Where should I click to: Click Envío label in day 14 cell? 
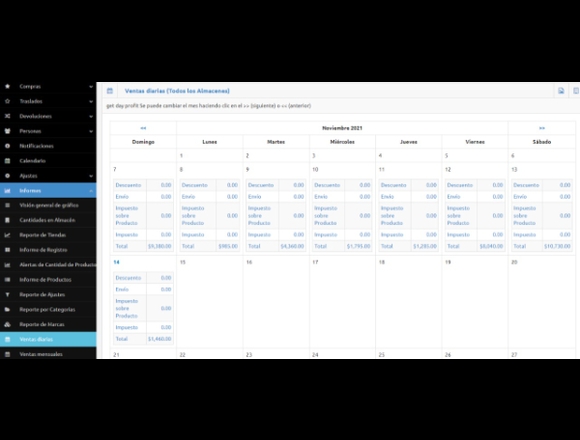pyautogui.click(x=122, y=289)
